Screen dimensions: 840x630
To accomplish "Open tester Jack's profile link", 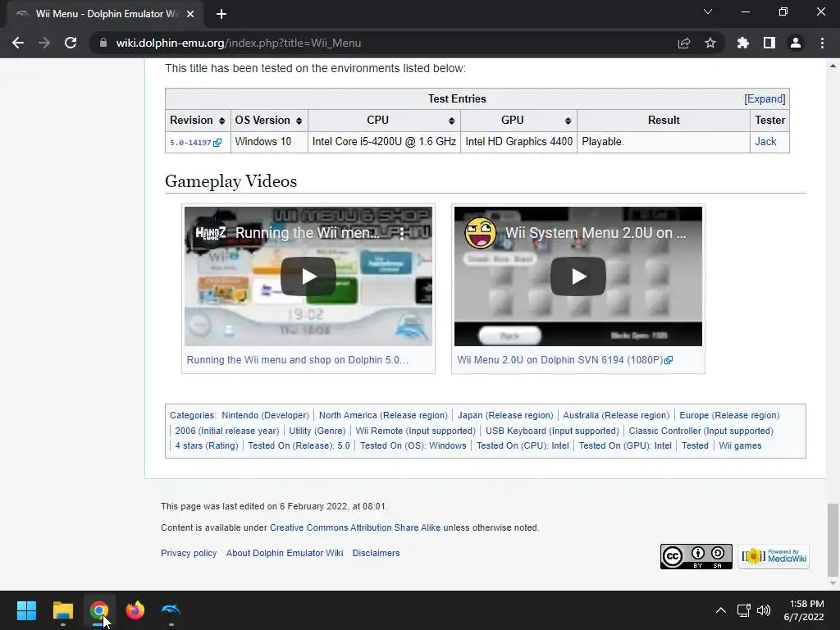I will coord(765,141).
